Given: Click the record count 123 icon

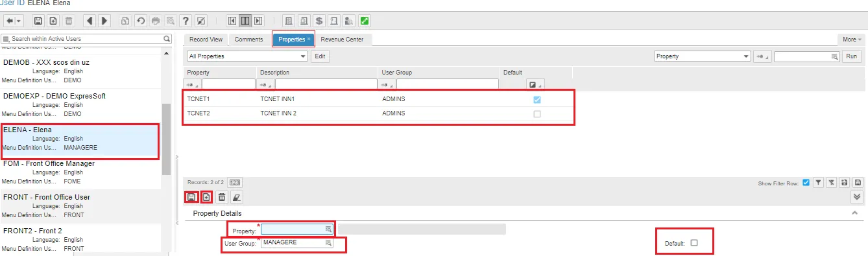Looking at the screenshot, I should tap(235, 183).
